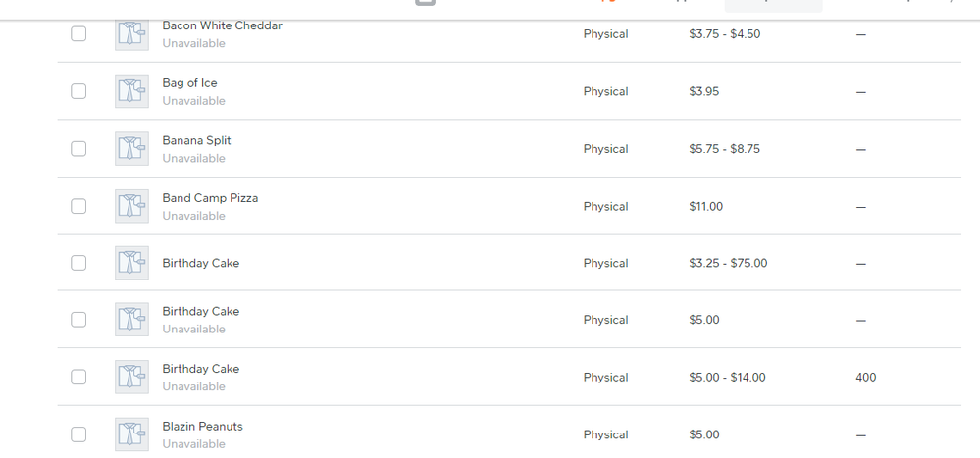Screen dimensions: 980x458
Task: Open the Banana Split item thumbnail icon
Action: 131,149
